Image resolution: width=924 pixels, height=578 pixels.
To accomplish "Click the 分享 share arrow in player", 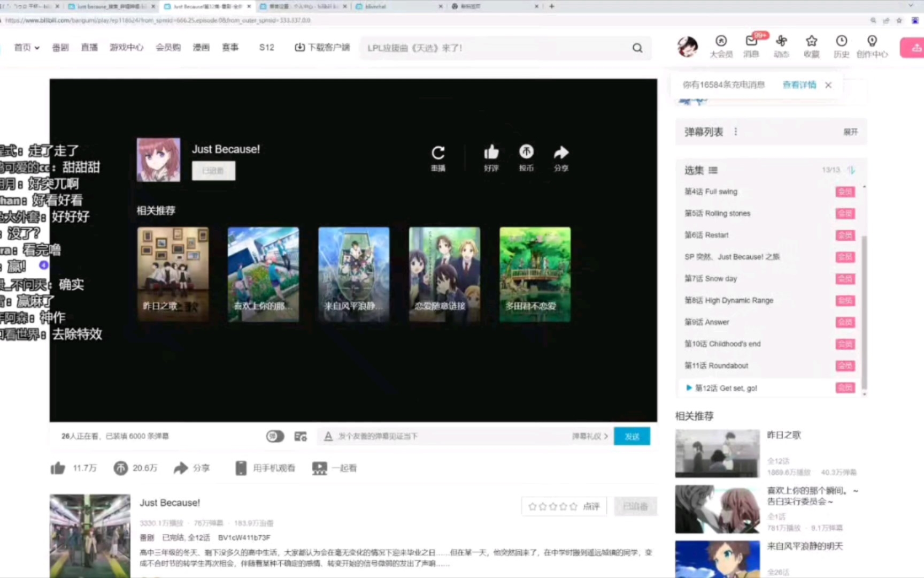I will click(x=561, y=153).
